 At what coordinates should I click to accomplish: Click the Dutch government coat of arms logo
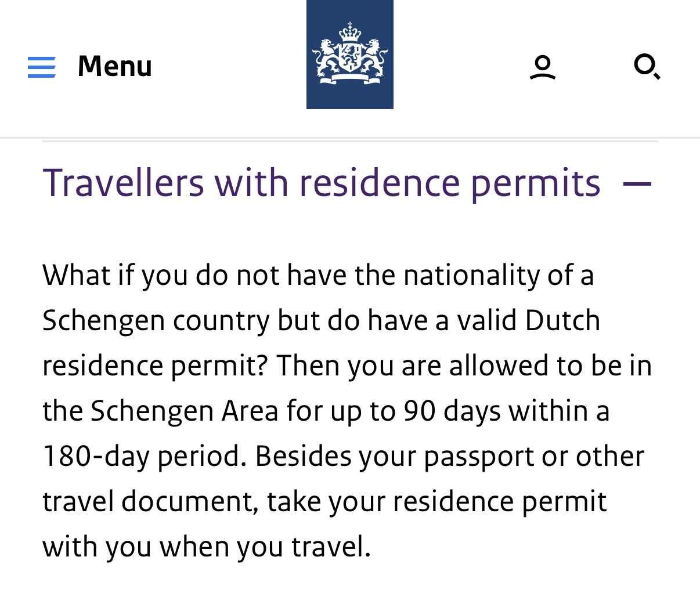[x=349, y=55]
